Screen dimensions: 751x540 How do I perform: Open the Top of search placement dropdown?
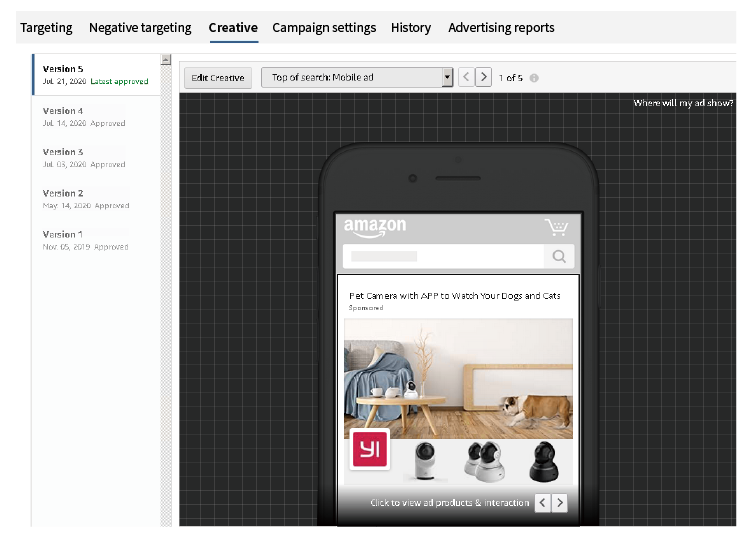(357, 77)
